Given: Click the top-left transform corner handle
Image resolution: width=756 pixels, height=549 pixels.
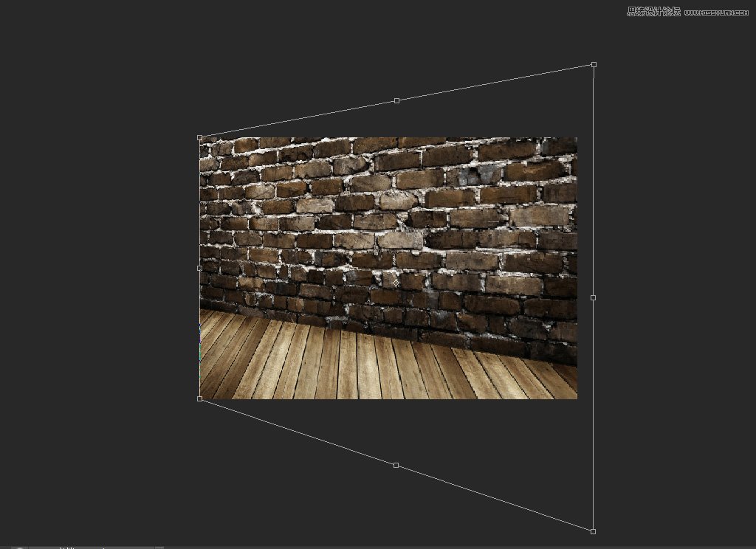Looking at the screenshot, I should 200,137.
